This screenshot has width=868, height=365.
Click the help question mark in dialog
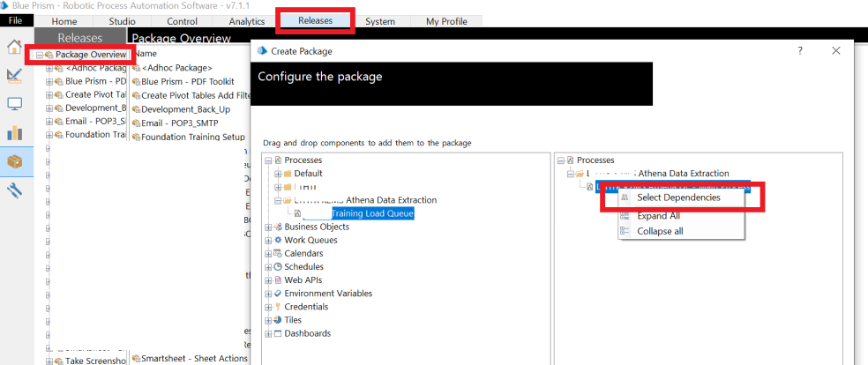(800, 51)
